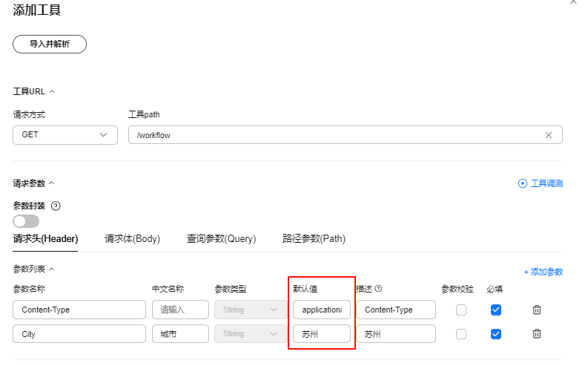Click the 添加参数 link

(544, 272)
